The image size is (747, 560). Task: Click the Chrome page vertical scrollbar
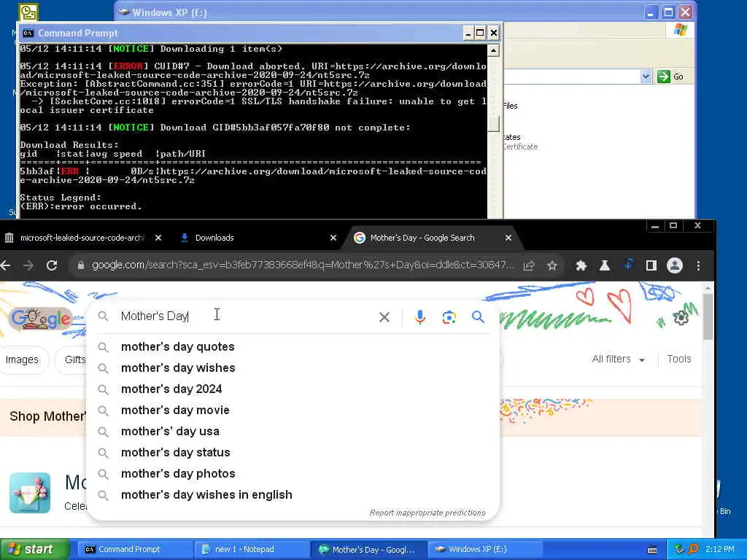pos(708,316)
